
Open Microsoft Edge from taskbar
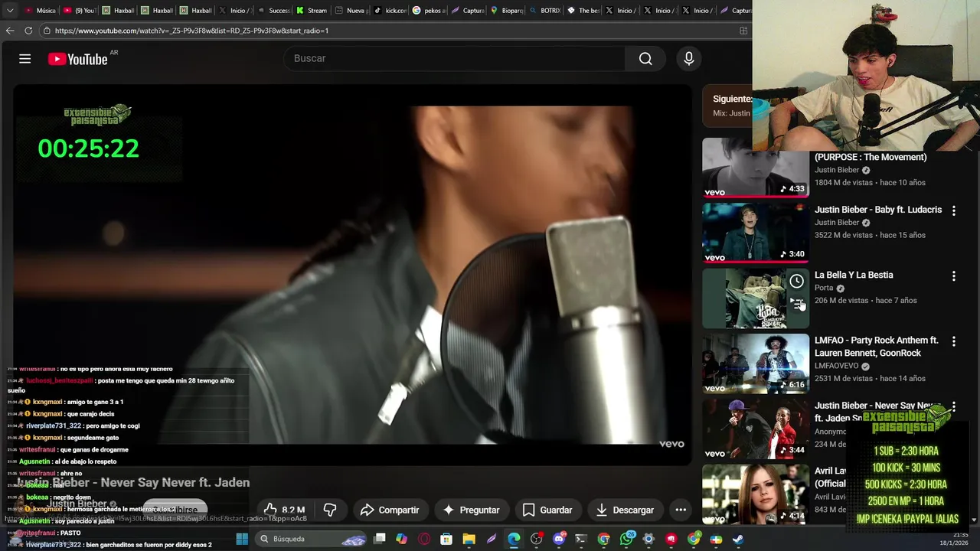click(514, 539)
